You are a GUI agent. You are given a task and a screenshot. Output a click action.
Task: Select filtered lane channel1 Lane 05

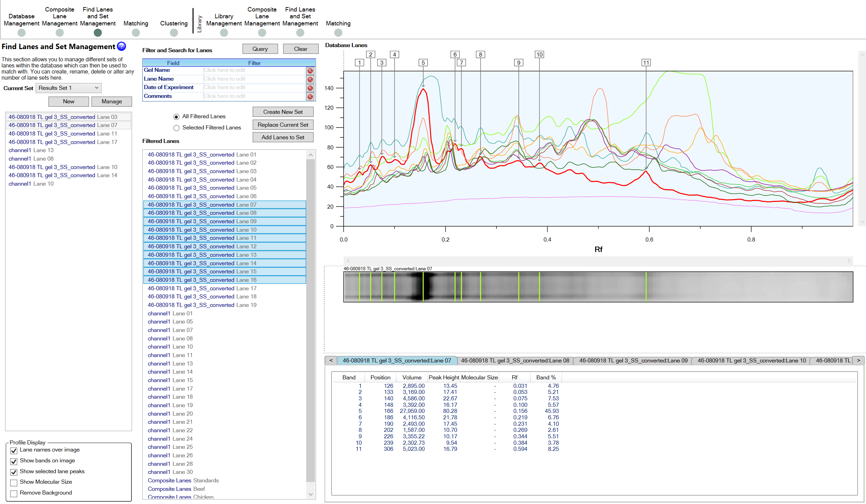pyautogui.click(x=225, y=321)
